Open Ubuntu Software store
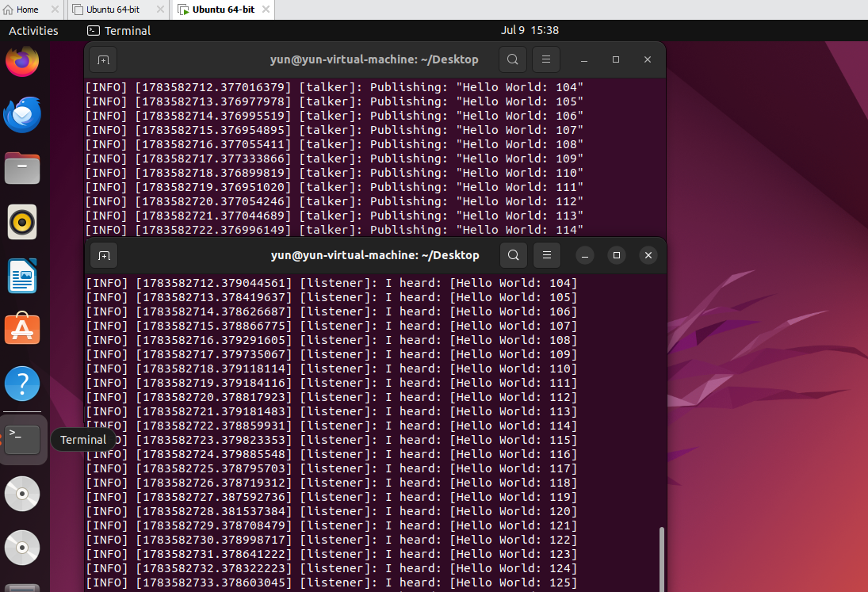868x592 pixels. pos(22,329)
